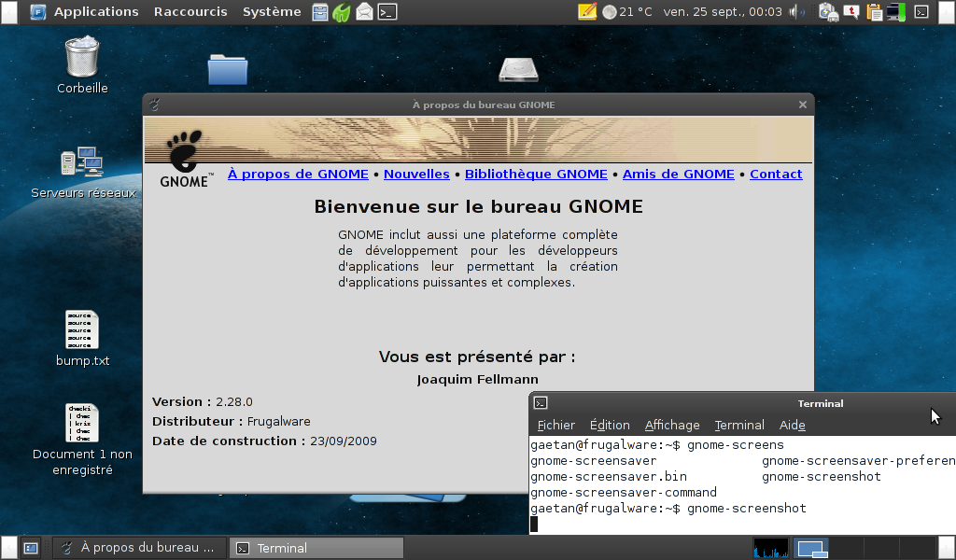Click the Frugalware logo icon in panel
Screen dimensions: 956x560
tap(37, 11)
